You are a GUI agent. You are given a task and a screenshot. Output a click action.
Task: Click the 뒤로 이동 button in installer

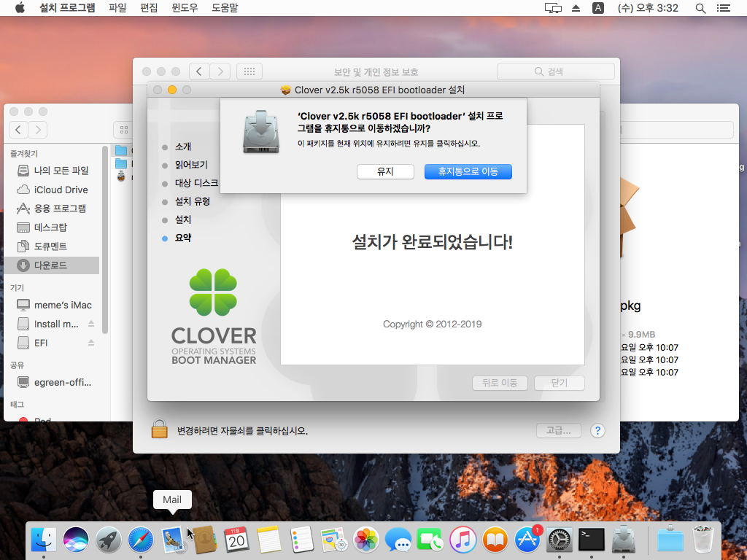coord(500,383)
